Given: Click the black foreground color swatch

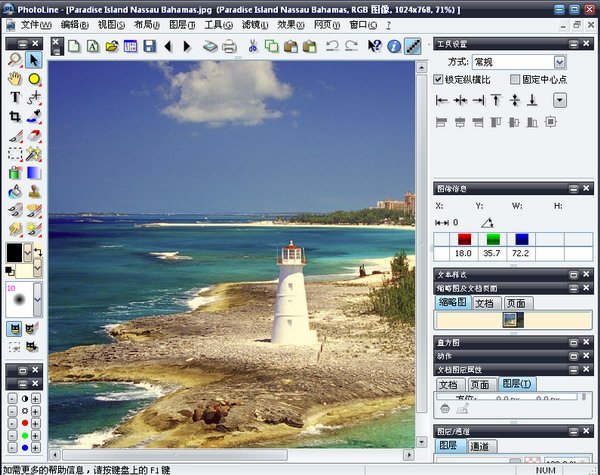Looking at the screenshot, I should click(16, 251).
